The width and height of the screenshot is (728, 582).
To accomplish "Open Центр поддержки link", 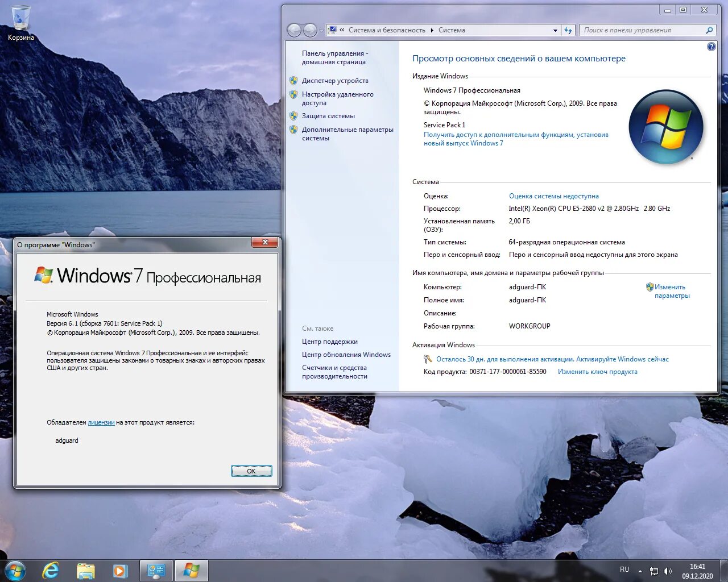I will tap(329, 342).
